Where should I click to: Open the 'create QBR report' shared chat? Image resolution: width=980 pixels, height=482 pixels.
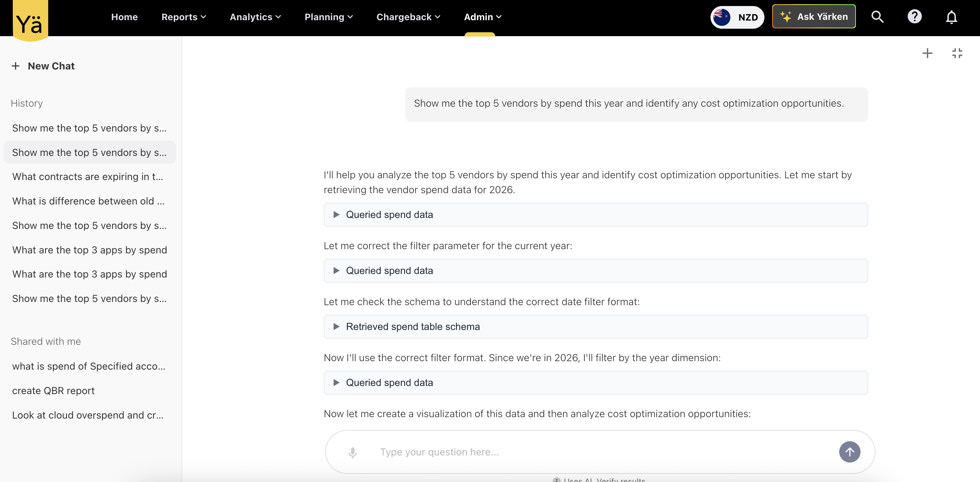coord(53,391)
